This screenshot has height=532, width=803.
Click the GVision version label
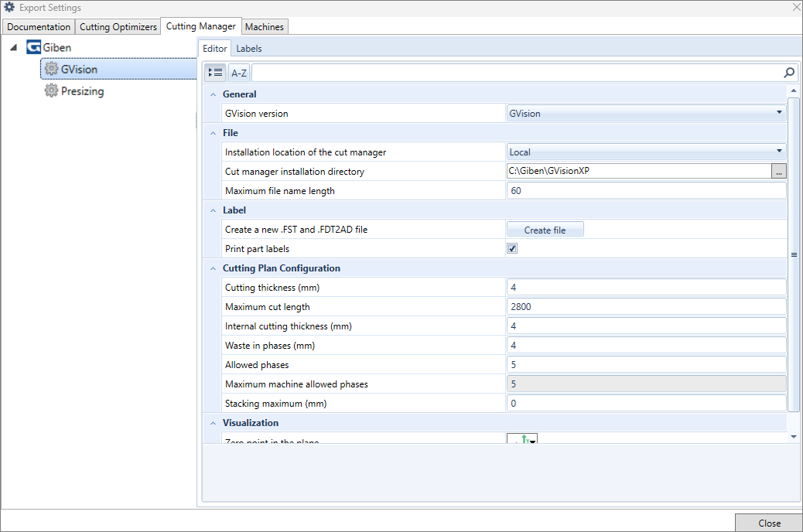pyautogui.click(x=257, y=114)
